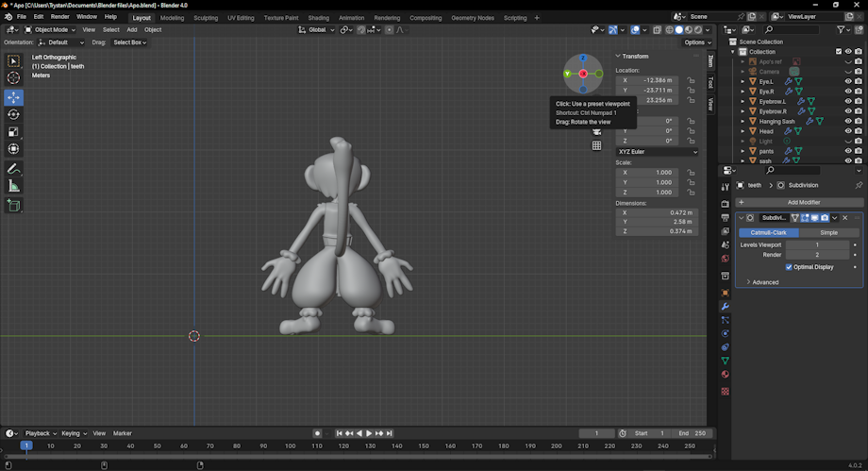Open the Output properties tab
868x471 pixels.
(726, 218)
